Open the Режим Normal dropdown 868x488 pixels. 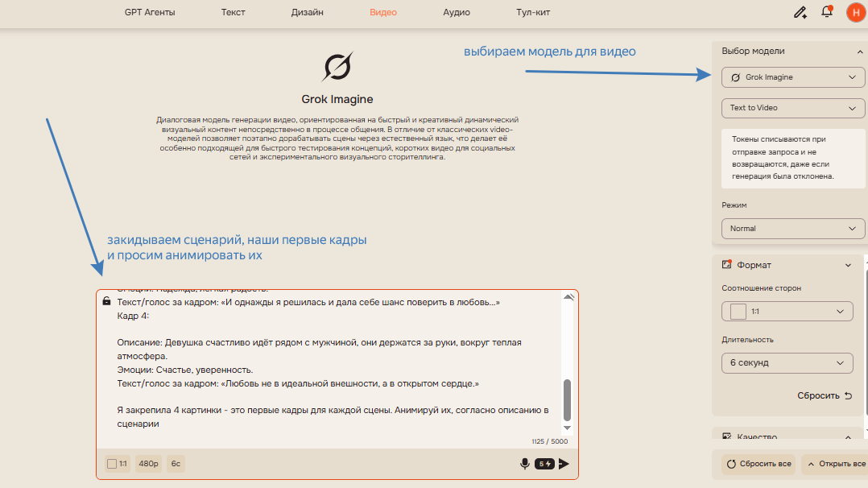click(x=792, y=229)
